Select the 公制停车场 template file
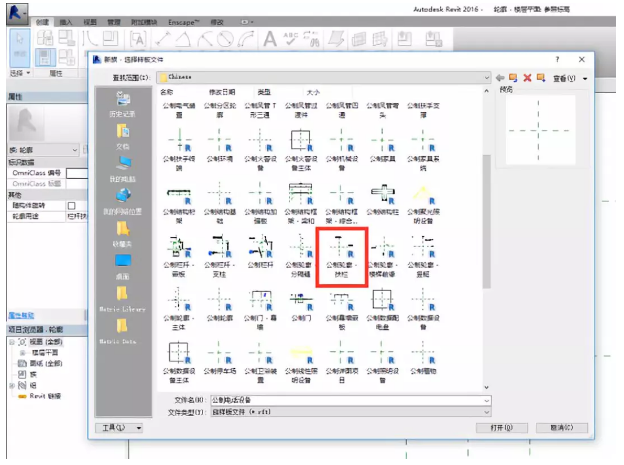The image size is (624, 465). [220, 358]
